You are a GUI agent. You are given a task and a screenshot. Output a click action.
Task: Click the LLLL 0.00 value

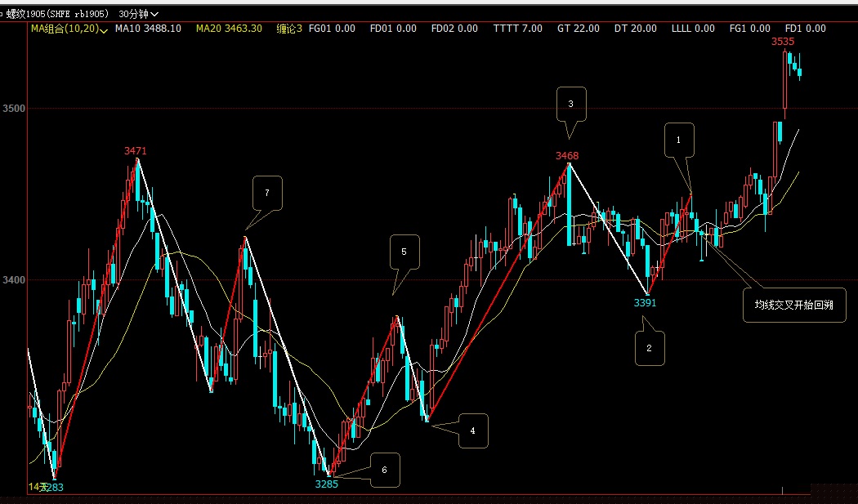pyautogui.click(x=693, y=29)
